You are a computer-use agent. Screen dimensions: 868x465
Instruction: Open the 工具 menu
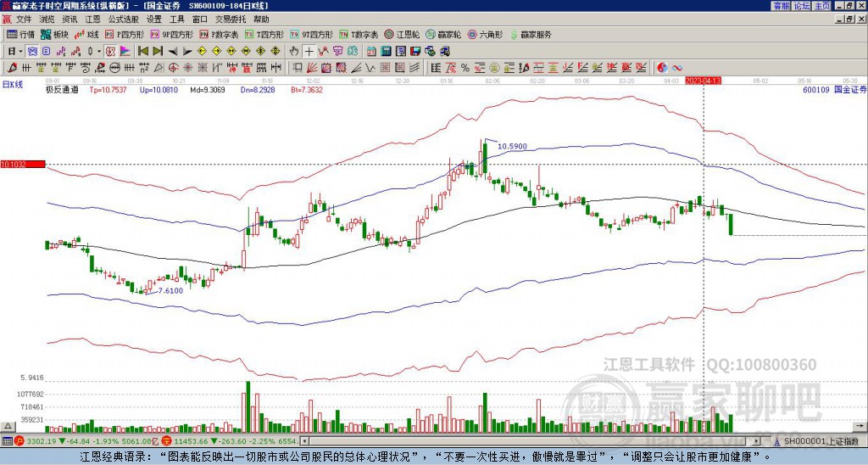176,20
